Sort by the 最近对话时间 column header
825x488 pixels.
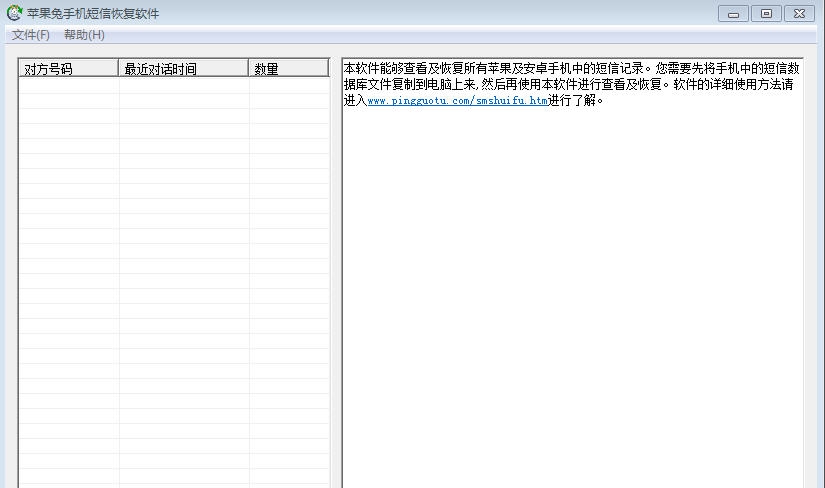[x=183, y=68]
